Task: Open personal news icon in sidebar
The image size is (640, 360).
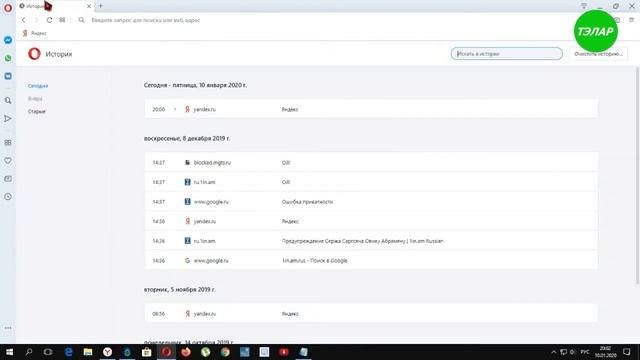Action: [x=8, y=179]
